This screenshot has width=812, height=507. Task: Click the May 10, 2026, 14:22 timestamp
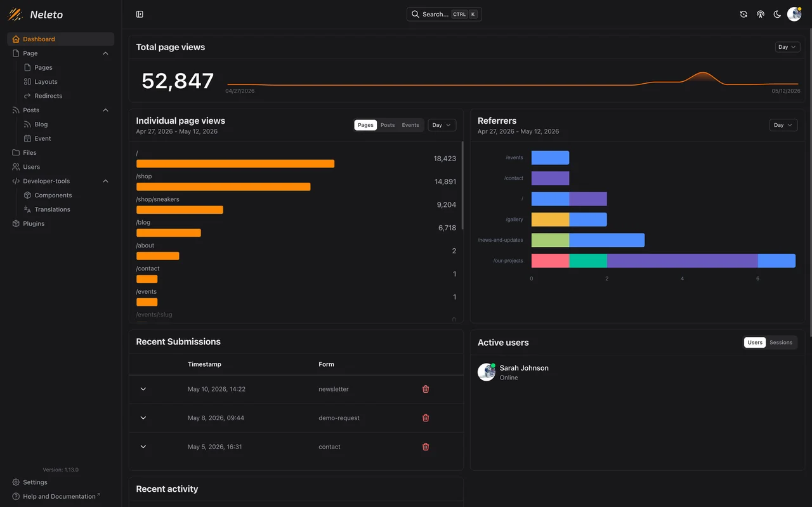pyautogui.click(x=216, y=389)
